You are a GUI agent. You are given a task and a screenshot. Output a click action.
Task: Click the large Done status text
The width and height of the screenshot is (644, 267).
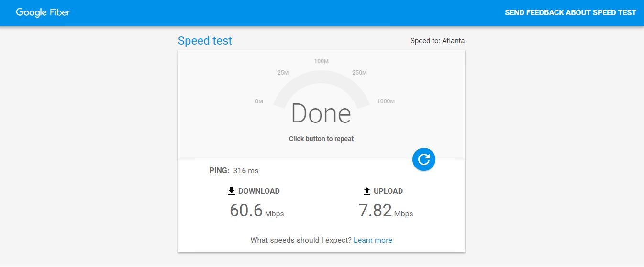tap(321, 114)
